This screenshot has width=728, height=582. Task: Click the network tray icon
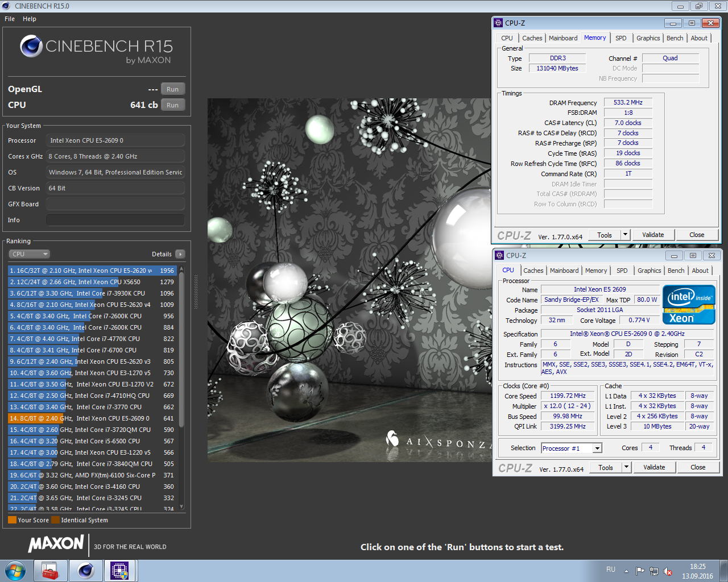[x=654, y=571]
